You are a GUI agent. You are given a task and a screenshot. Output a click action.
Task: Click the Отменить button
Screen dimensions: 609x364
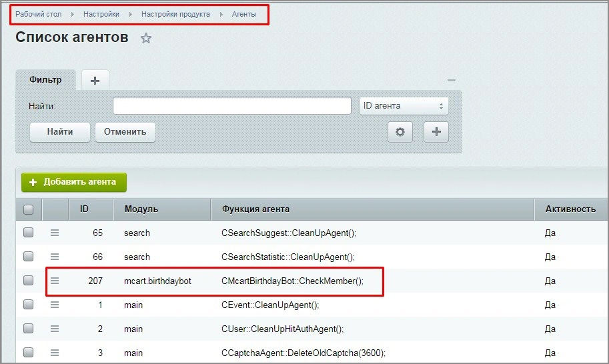pos(125,132)
